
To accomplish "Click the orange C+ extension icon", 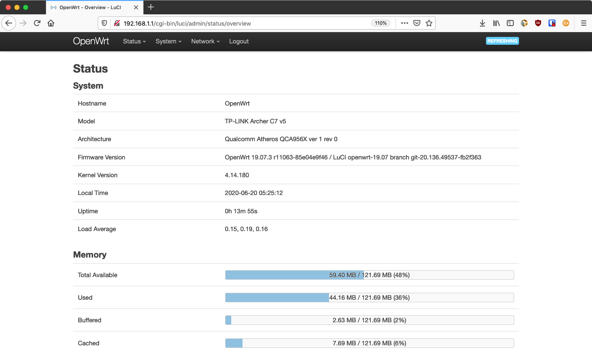I will click(566, 23).
